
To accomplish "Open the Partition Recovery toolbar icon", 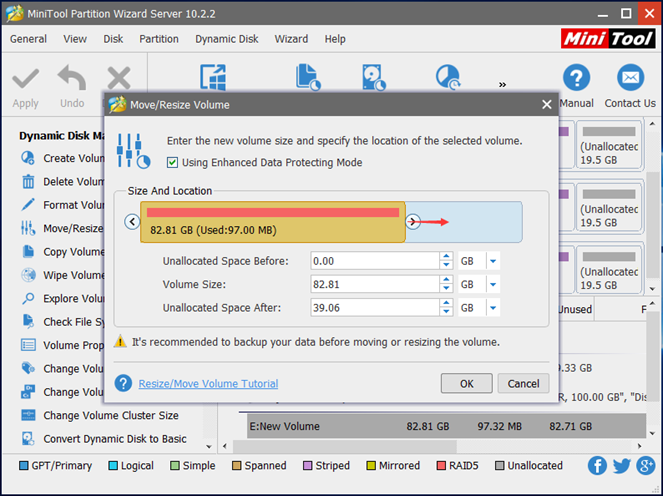I will [x=448, y=77].
